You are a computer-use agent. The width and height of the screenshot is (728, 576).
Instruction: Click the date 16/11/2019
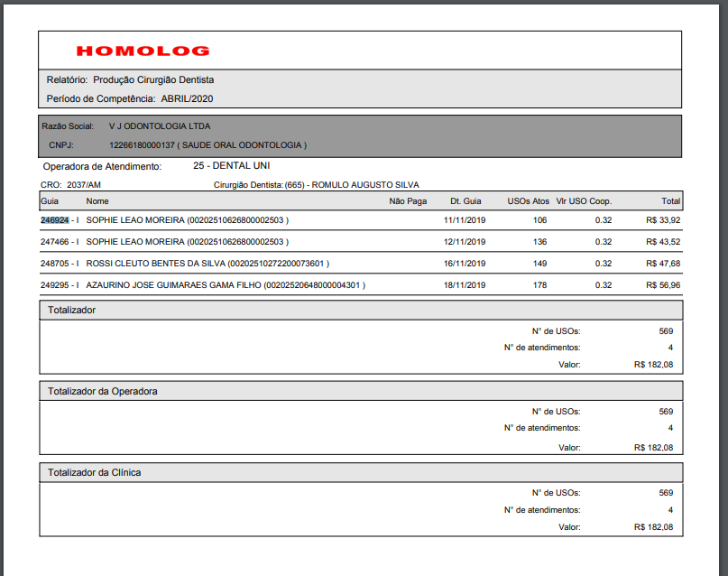point(465,264)
